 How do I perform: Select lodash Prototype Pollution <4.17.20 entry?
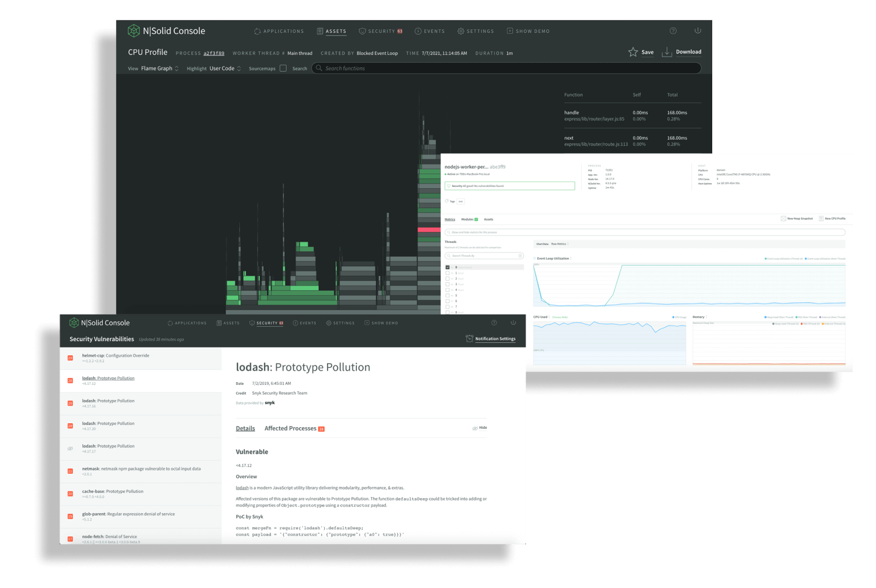pos(141,426)
